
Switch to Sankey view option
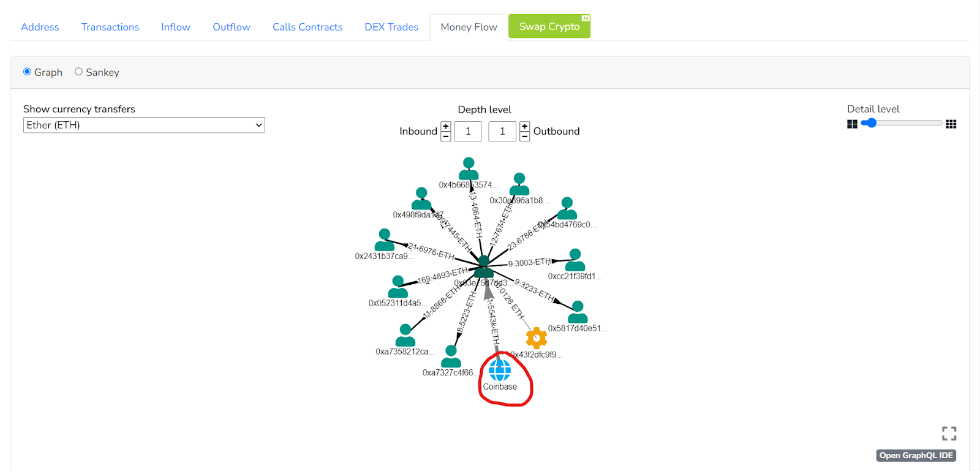78,72
